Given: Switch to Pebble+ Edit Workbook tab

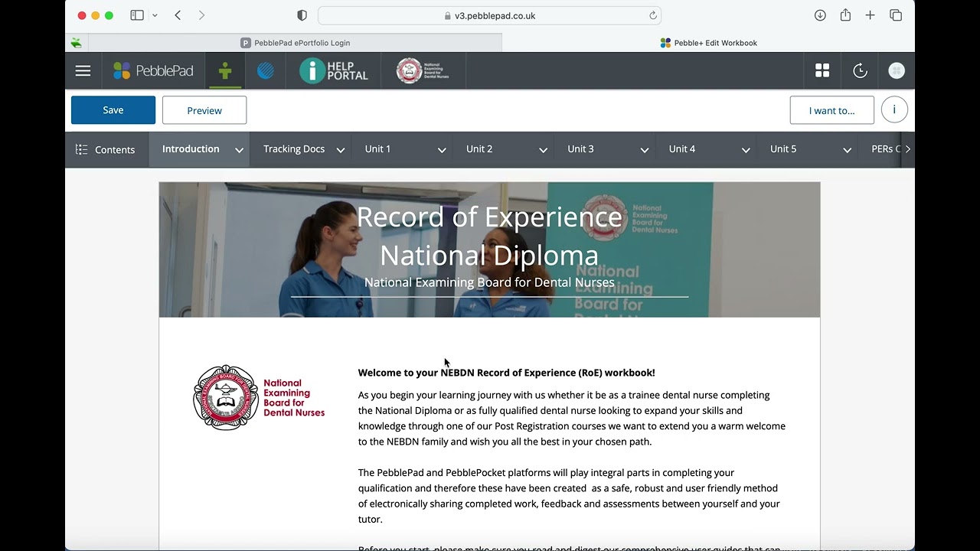Looking at the screenshot, I should (x=708, y=43).
